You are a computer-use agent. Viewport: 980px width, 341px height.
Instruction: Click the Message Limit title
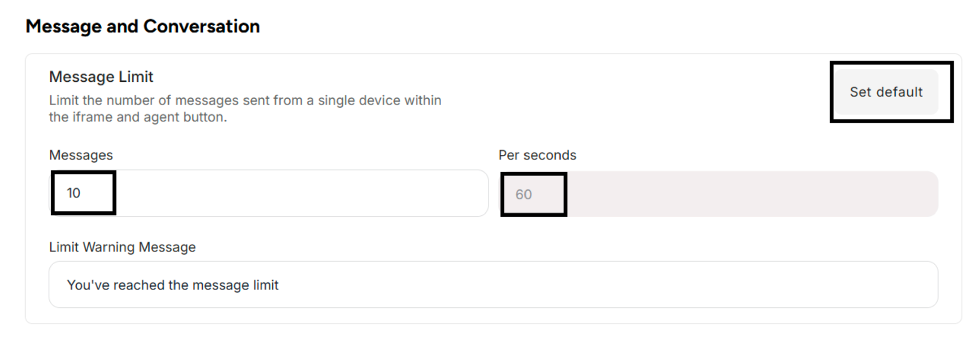click(101, 77)
